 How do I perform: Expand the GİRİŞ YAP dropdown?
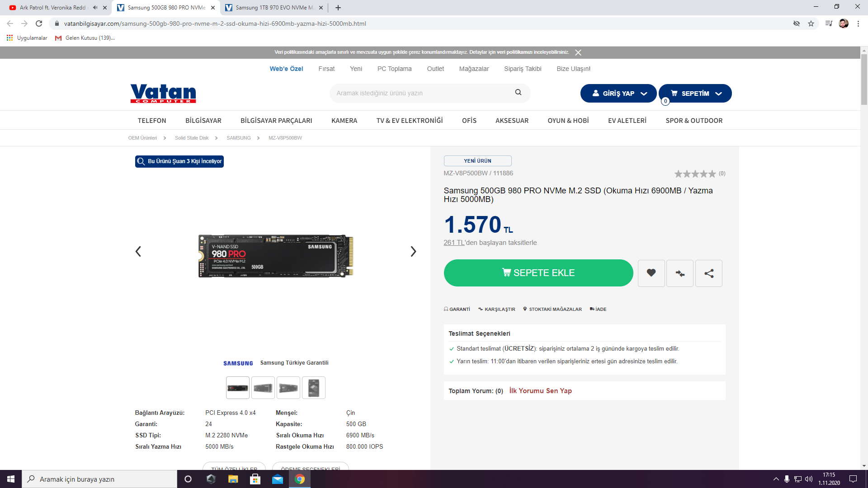tap(618, 93)
